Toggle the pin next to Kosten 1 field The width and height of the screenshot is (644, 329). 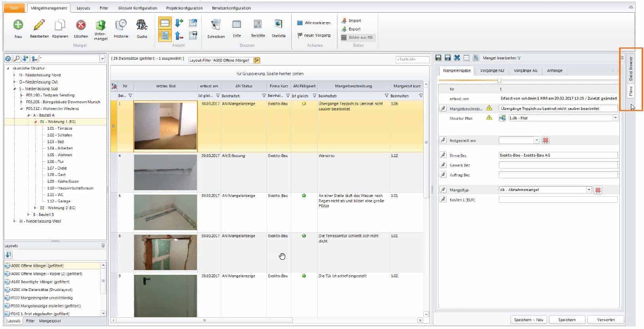point(443,200)
